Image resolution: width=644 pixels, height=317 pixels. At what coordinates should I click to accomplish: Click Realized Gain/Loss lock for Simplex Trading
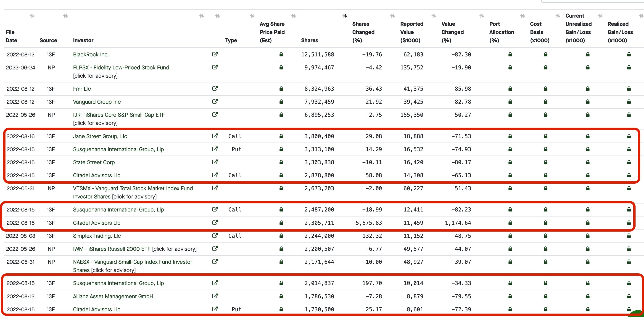(x=629, y=236)
